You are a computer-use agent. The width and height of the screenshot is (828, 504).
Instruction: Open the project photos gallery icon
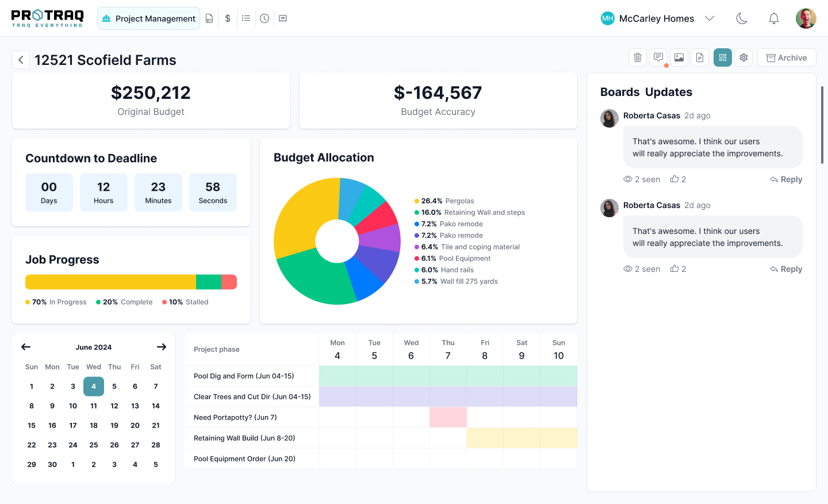pos(679,57)
